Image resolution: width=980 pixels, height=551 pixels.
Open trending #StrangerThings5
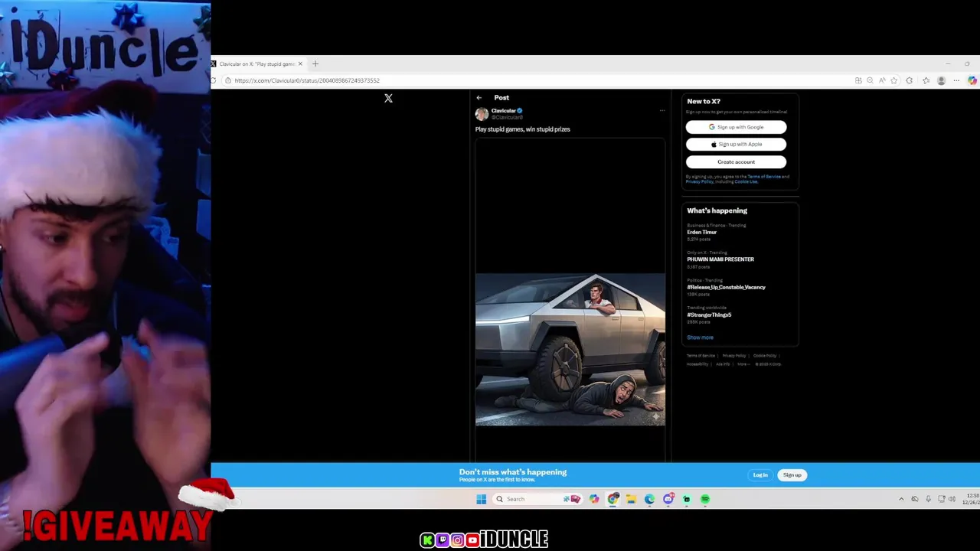click(709, 315)
